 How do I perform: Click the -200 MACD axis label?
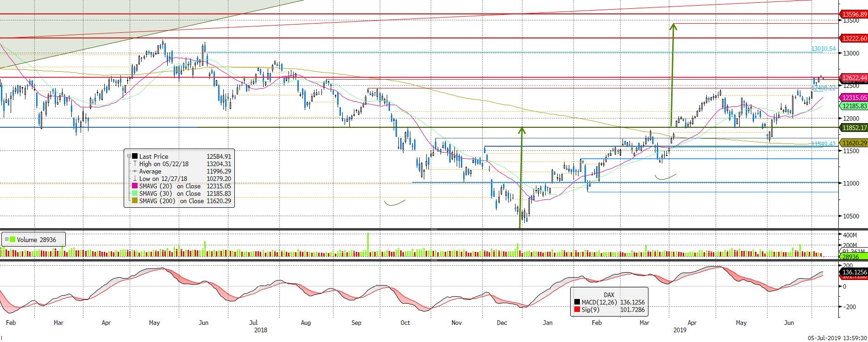(x=850, y=307)
